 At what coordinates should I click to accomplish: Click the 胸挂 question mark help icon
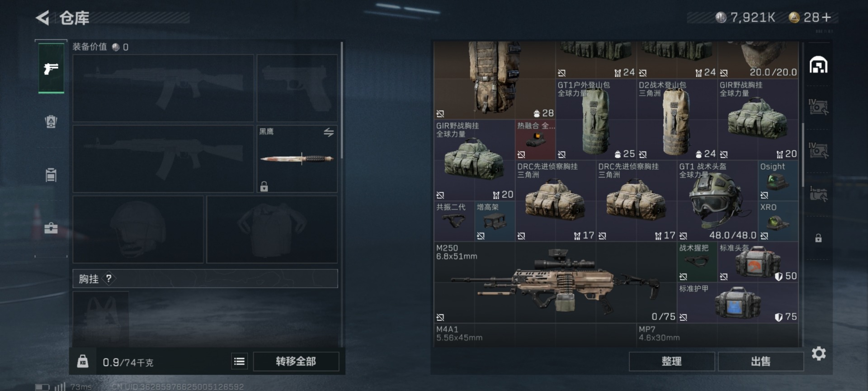pos(109,279)
